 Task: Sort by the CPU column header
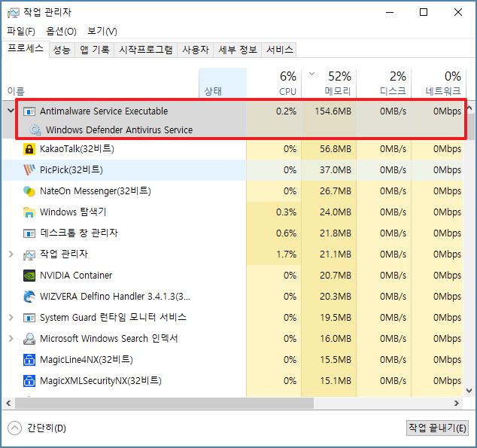274,83
